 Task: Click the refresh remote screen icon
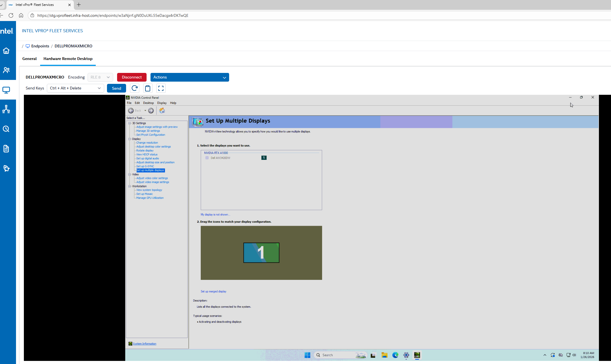click(x=135, y=88)
